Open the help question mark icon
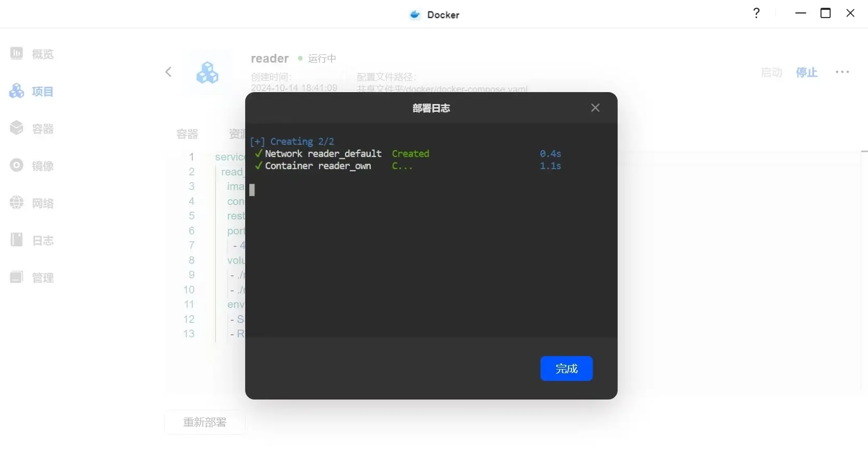This screenshot has width=868, height=458. (x=756, y=13)
